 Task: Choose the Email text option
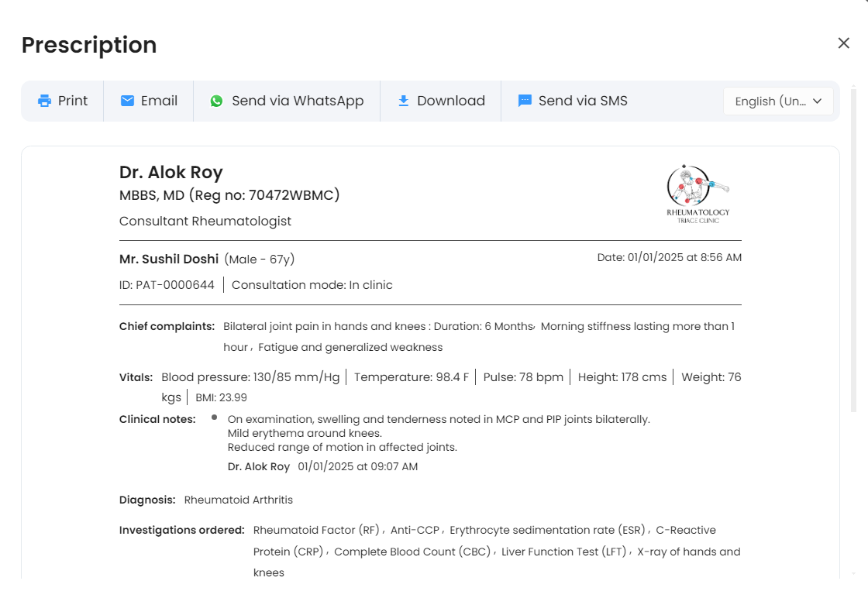pyautogui.click(x=159, y=101)
